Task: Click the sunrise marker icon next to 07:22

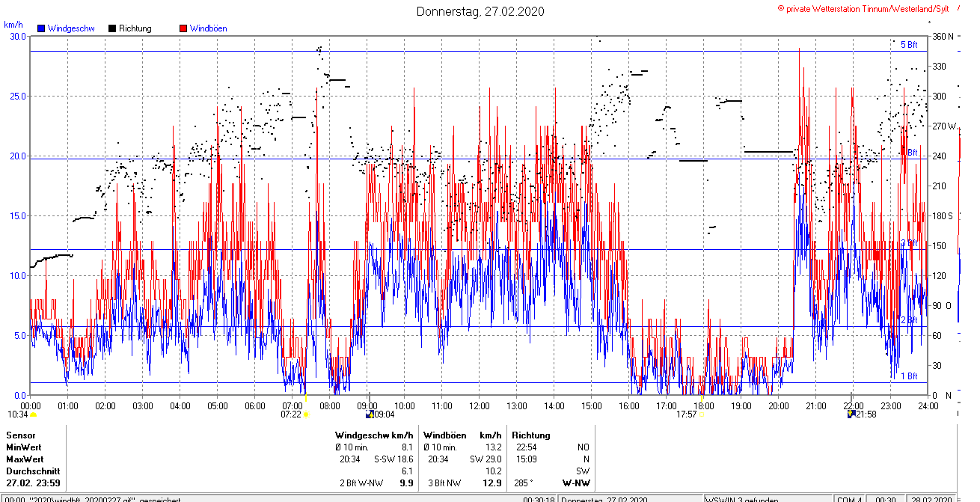Action: click(x=305, y=414)
